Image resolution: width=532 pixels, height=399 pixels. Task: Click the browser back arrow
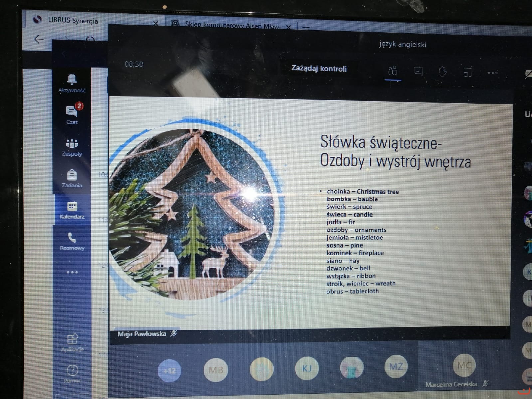coord(39,39)
